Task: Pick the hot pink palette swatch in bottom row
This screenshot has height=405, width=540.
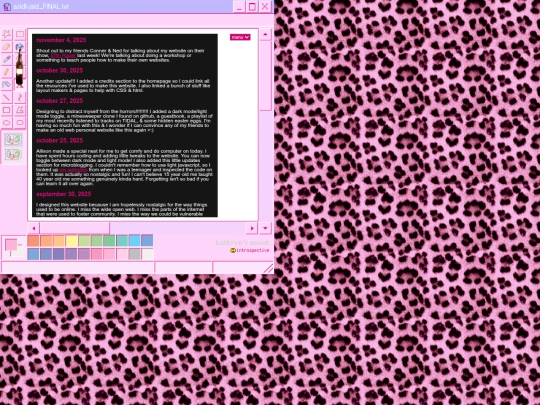Action: pyautogui.click(x=97, y=254)
